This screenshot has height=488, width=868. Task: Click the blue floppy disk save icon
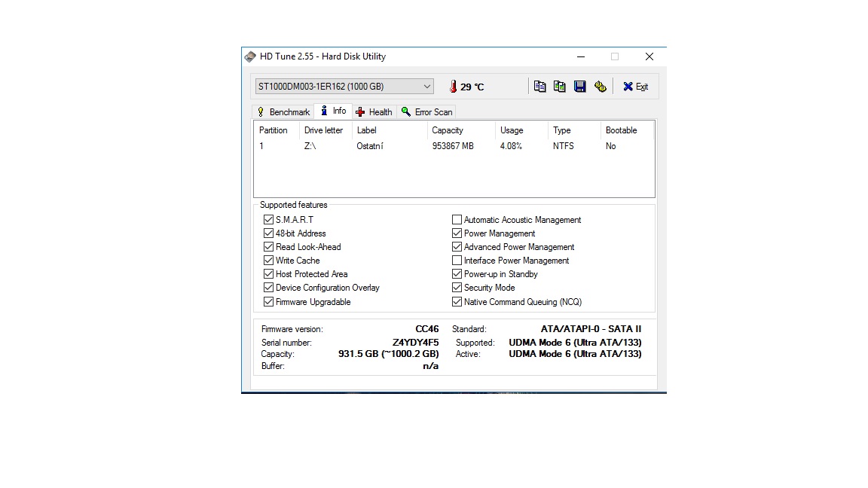tap(579, 87)
